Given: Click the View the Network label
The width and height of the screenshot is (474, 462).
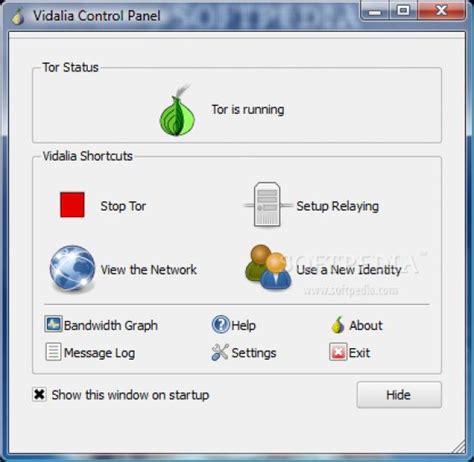Looking at the screenshot, I should point(149,270).
